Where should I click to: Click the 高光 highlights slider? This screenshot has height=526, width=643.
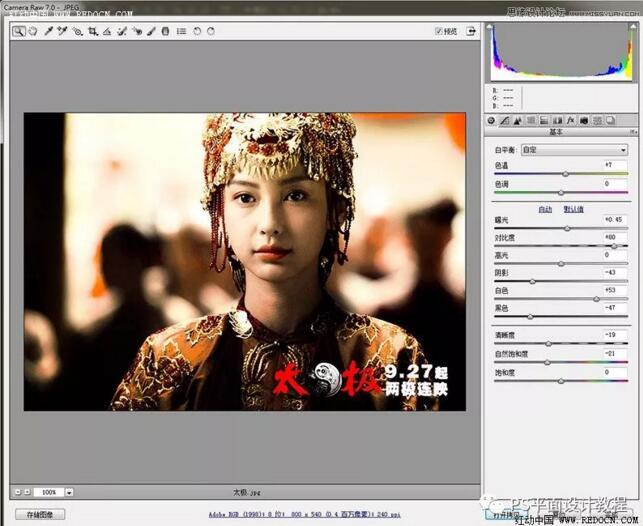click(x=561, y=264)
